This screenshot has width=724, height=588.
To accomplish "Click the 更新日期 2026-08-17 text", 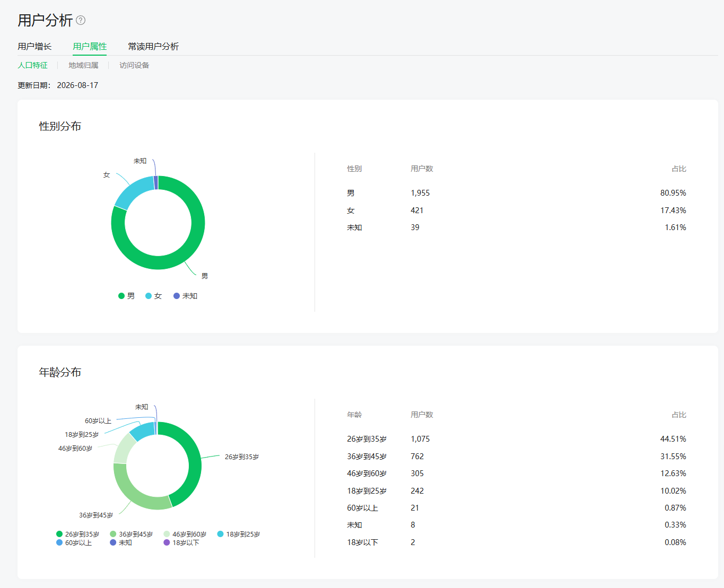I will pyautogui.click(x=58, y=85).
